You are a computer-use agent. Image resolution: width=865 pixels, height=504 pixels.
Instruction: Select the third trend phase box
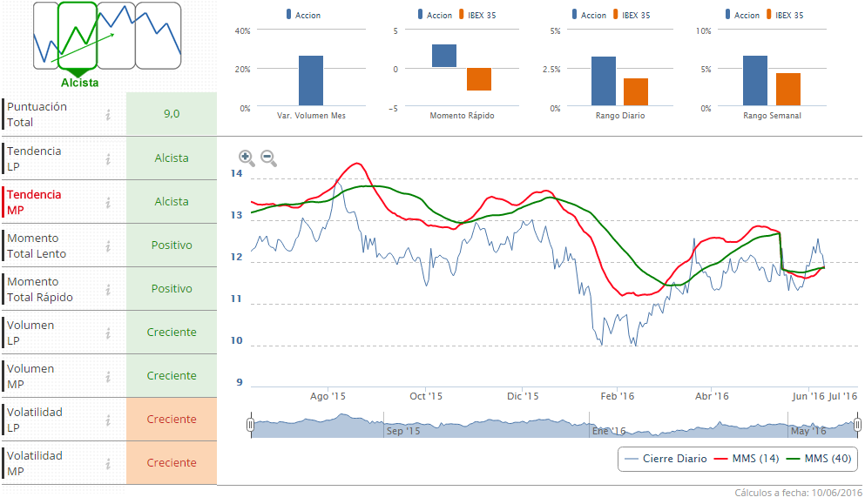117,36
